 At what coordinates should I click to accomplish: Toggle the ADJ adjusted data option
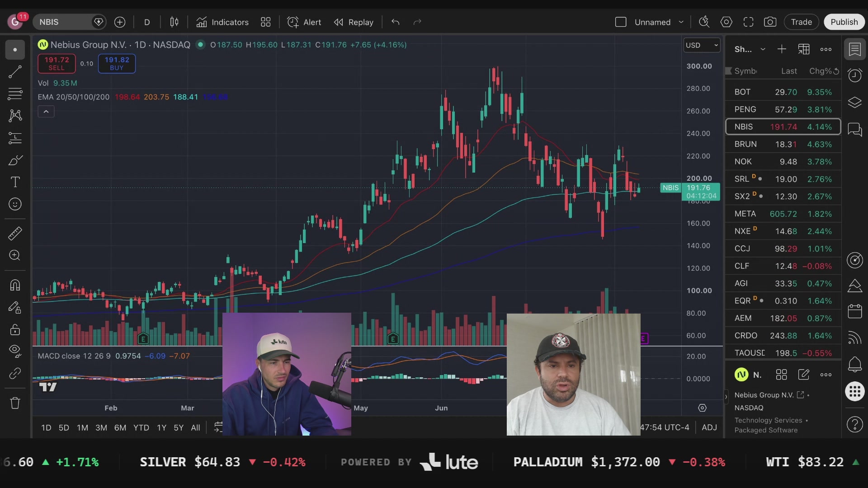(x=709, y=427)
